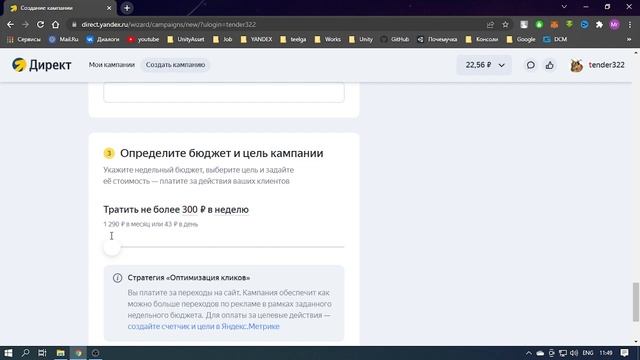640x360 pixels.
Task: Select Создать кампанию tab
Action: coord(176,65)
